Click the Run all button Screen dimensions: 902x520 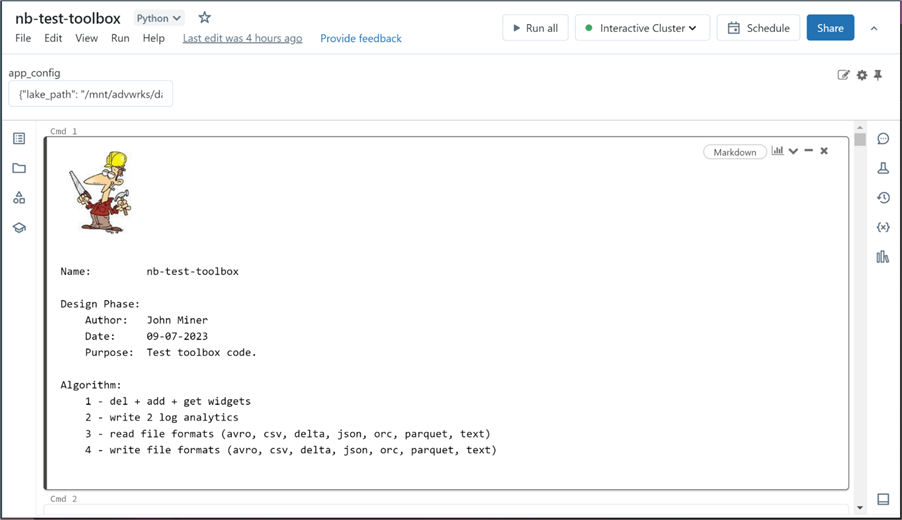(535, 28)
